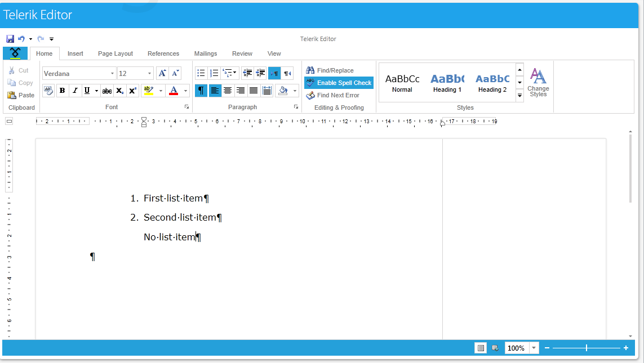644x363 pixels.
Task: Increase font size with grow font icon
Action: click(162, 73)
